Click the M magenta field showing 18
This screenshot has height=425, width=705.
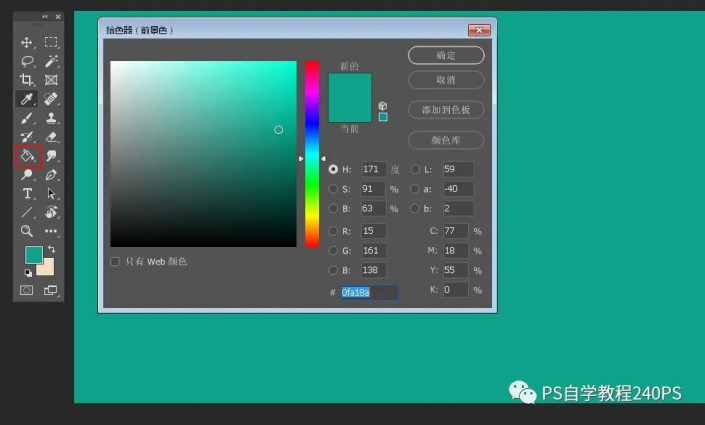[456, 251]
